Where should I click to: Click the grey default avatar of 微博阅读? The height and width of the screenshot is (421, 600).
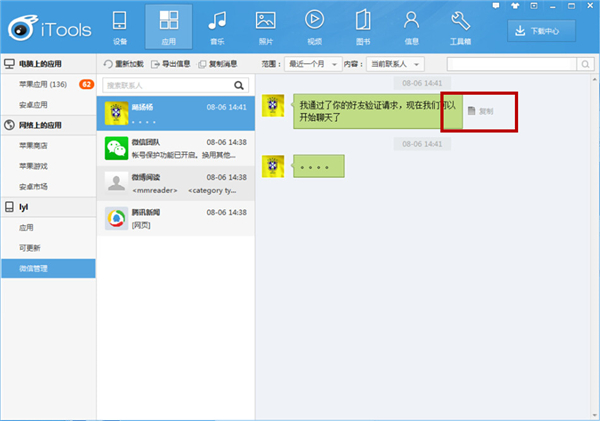[116, 183]
